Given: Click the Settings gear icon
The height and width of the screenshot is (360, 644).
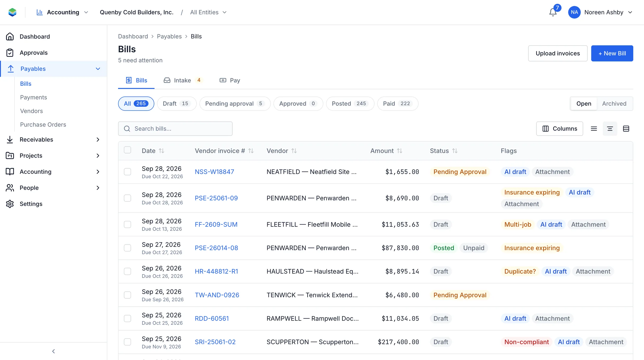Looking at the screenshot, I should click(x=10, y=204).
